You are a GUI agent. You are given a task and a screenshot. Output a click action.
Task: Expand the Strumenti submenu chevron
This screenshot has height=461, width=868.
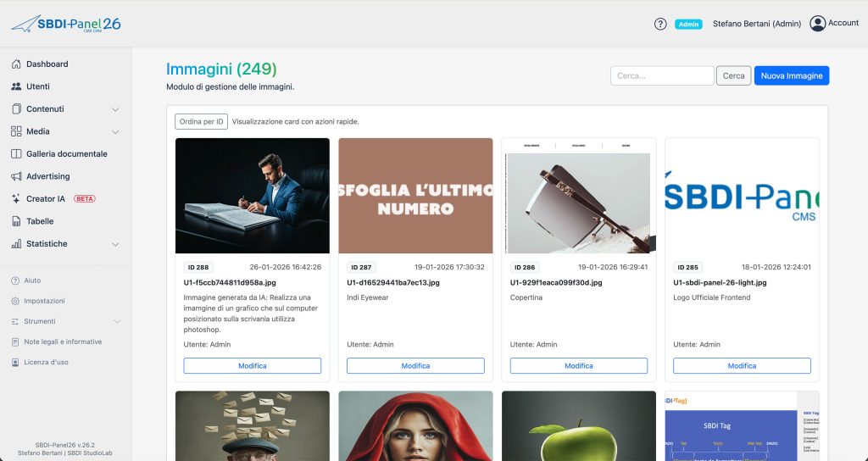pyautogui.click(x=117, y=321)
